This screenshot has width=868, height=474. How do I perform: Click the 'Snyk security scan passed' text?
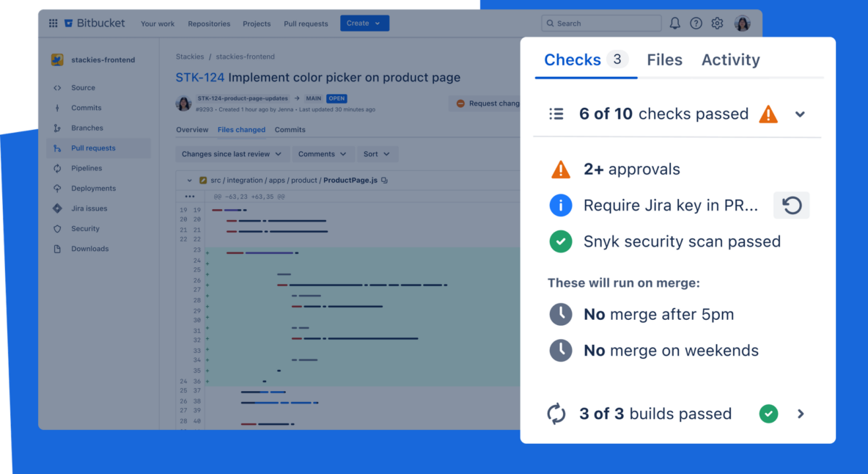tap(682, 241)
